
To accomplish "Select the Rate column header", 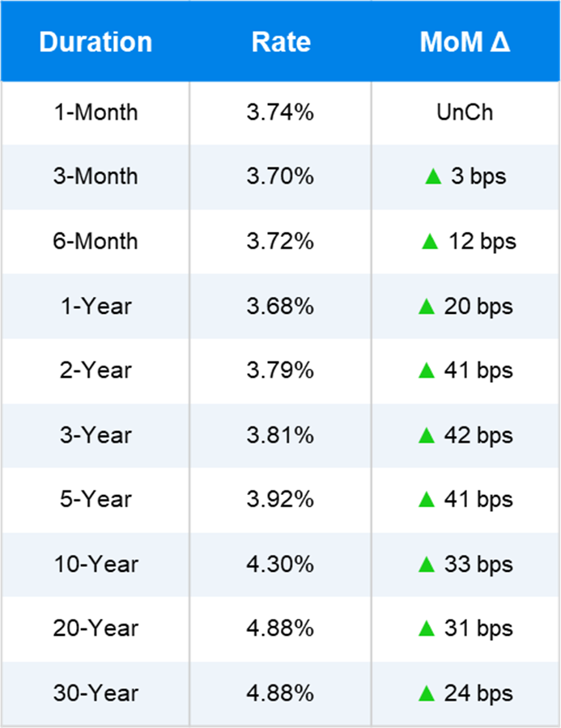I will [280, 42].
